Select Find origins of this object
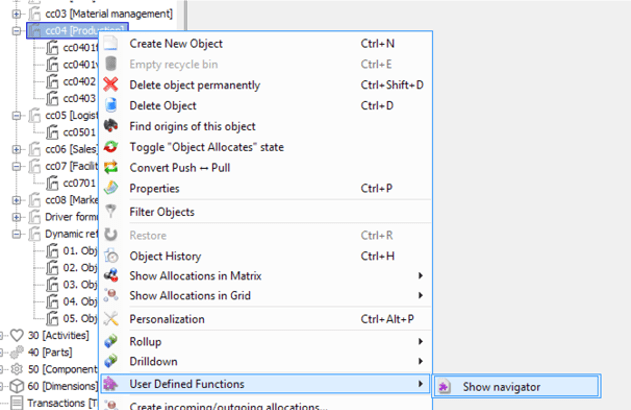The height and width of the screenshot is (410, 631). 266,126
